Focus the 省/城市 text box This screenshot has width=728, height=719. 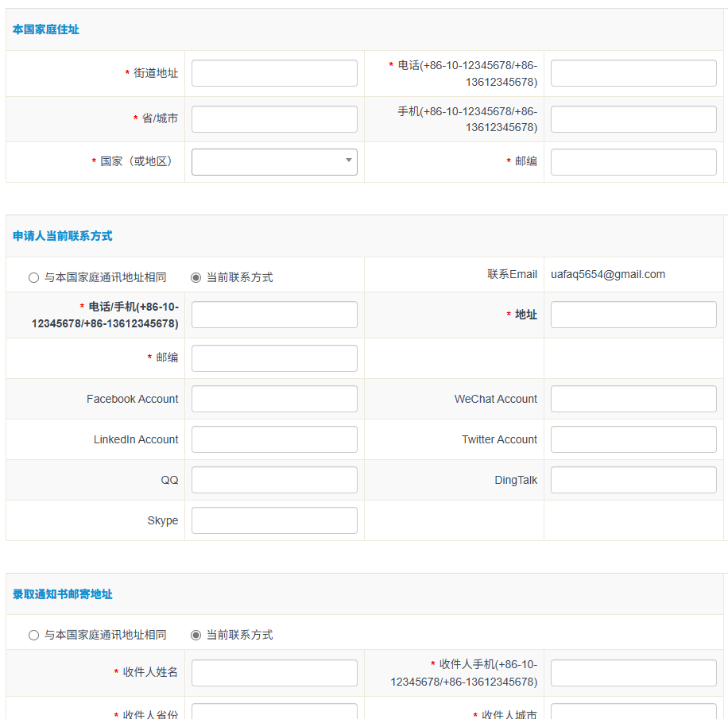pos(274,119)
